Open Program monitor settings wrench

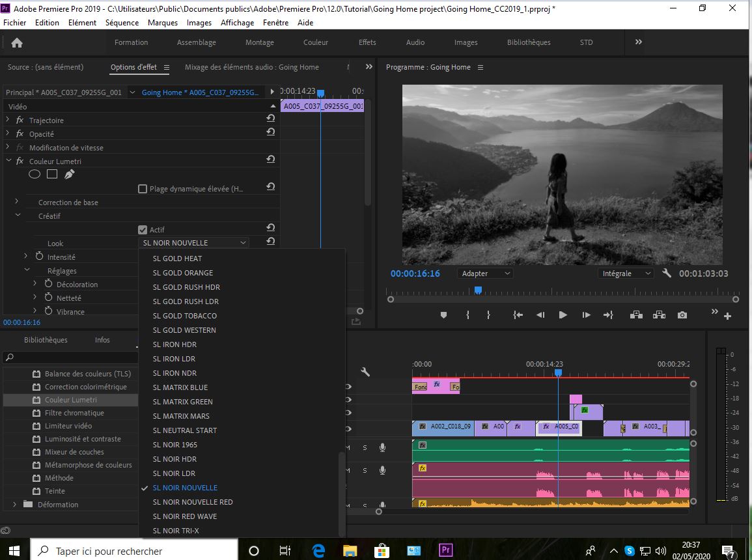coord(667,273)
